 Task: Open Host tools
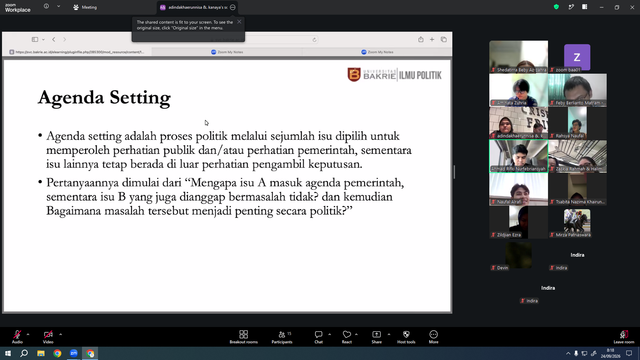pyautogui.click(x=406, y=337)
